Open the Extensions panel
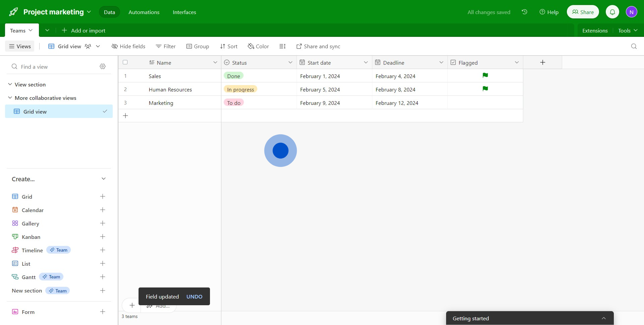 click(x=595, y=30)
